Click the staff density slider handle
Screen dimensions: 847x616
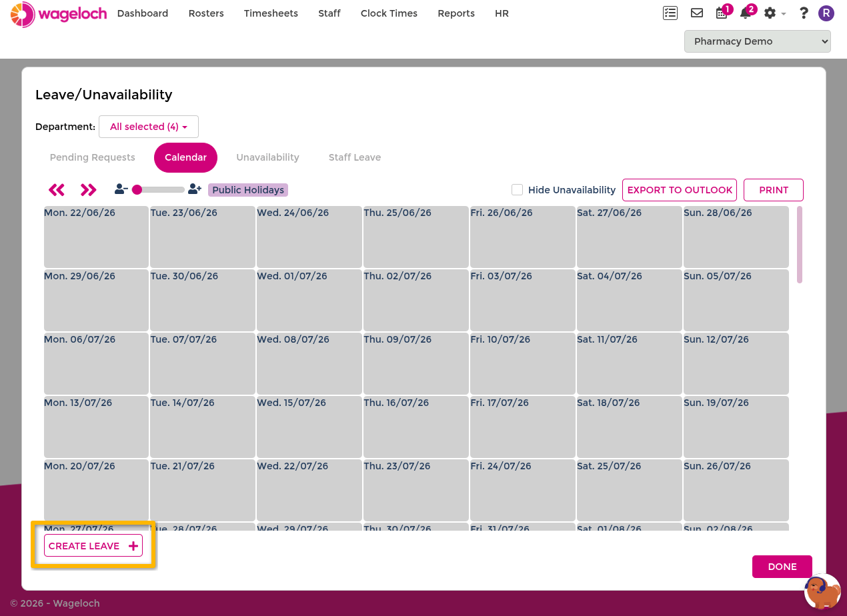click(x=137, y=190)
